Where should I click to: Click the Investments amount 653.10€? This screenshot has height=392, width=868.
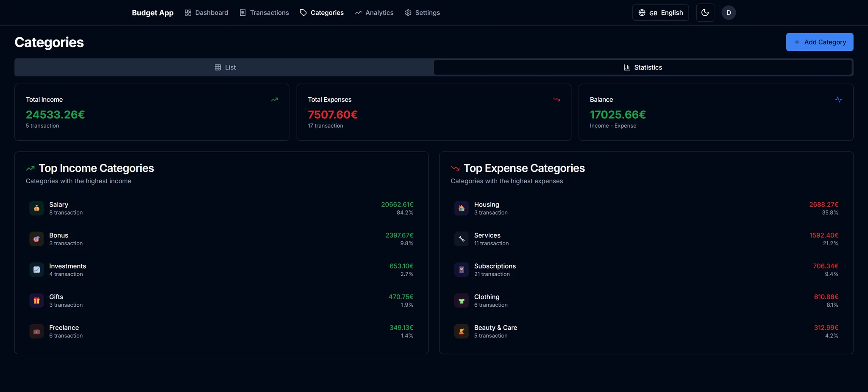click(x=401, y=266)
